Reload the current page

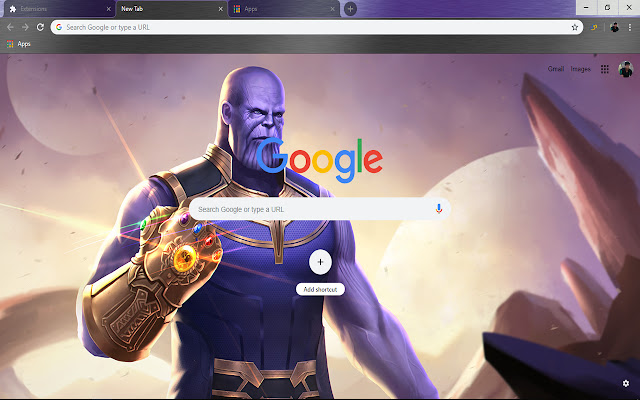click(40, 27)
